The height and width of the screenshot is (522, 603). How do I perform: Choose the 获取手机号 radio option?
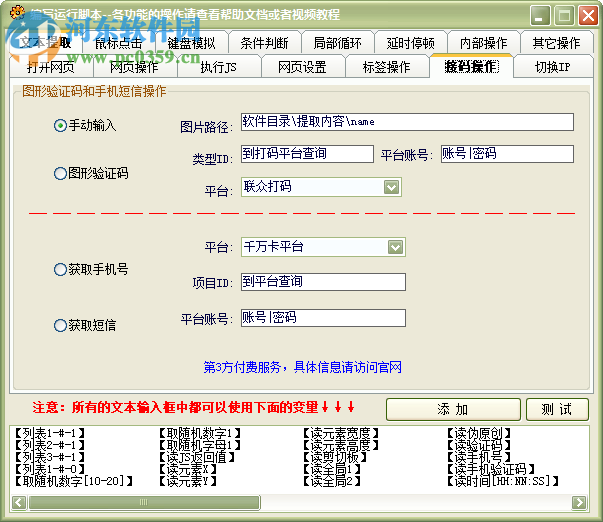coord(91,269)
